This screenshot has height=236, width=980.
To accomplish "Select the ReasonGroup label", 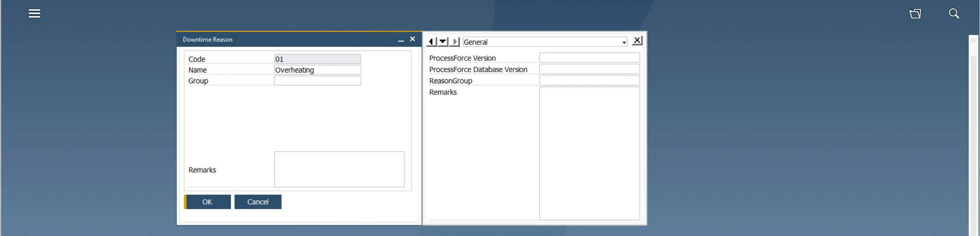I will (451, 81).
